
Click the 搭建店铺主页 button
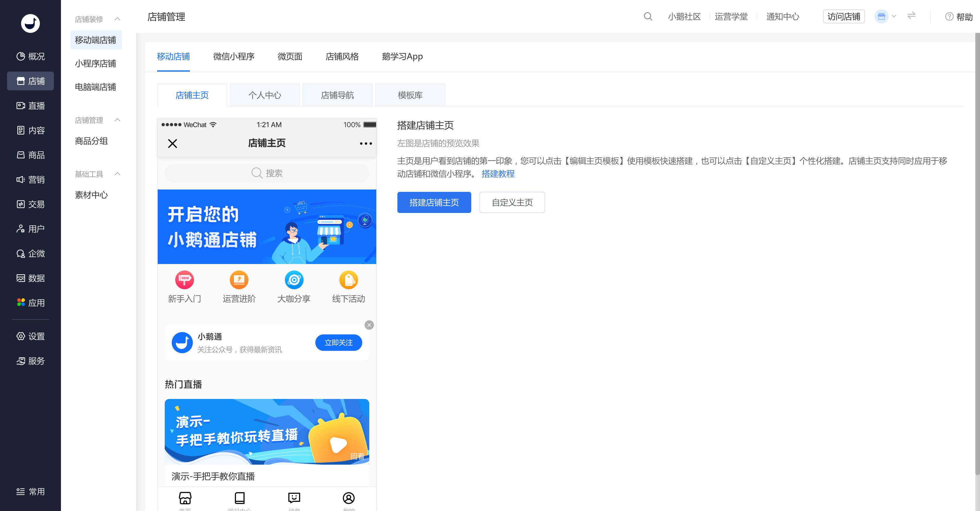pos(434,202)
